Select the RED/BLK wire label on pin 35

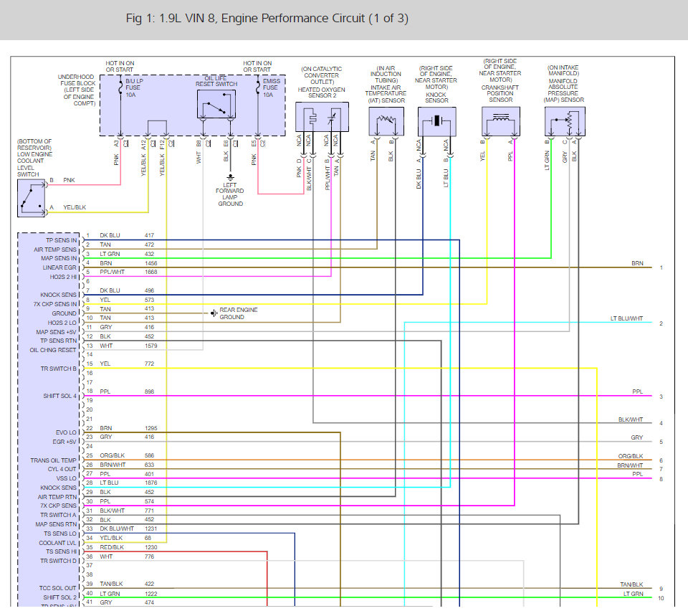pyautogui.click(x=112, y=547)
